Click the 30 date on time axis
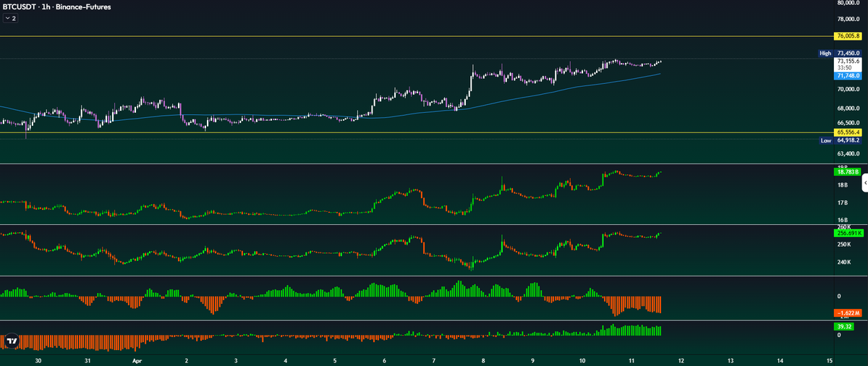This screenshot has width=868, height=366. tap(38, 359)
